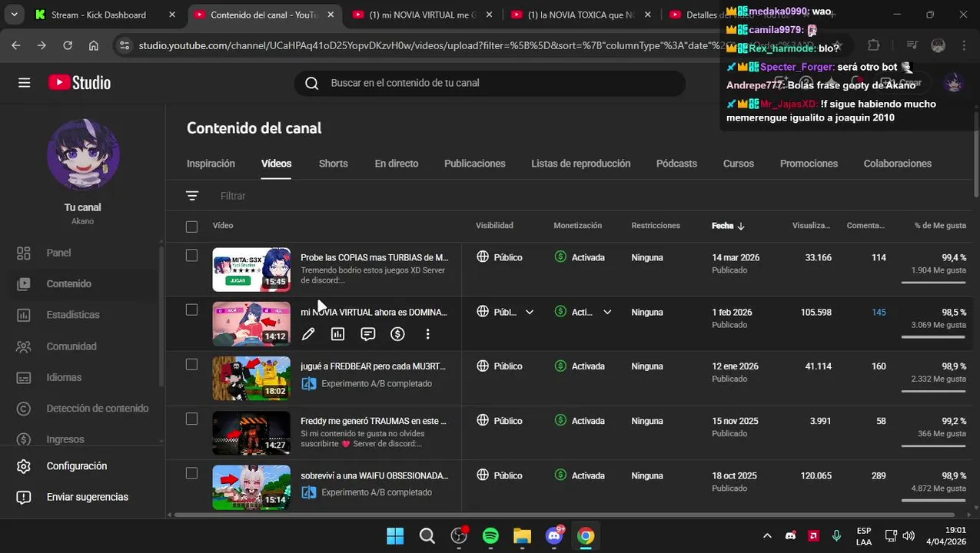Select checkbox for jugué a FREDBEAR video
The height and width of the screenshot is (553, 980).
click(x=191, y=364)
